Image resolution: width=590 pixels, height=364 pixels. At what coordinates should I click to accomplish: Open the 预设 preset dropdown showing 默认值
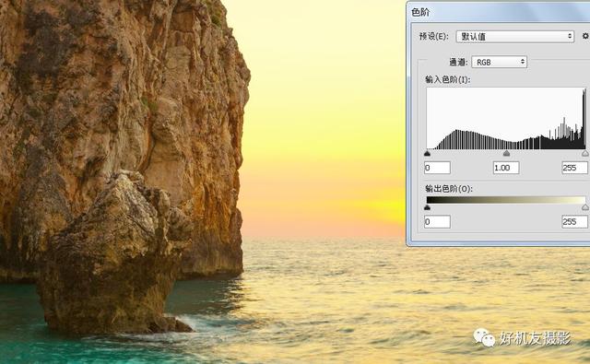(x=514, y=37)
